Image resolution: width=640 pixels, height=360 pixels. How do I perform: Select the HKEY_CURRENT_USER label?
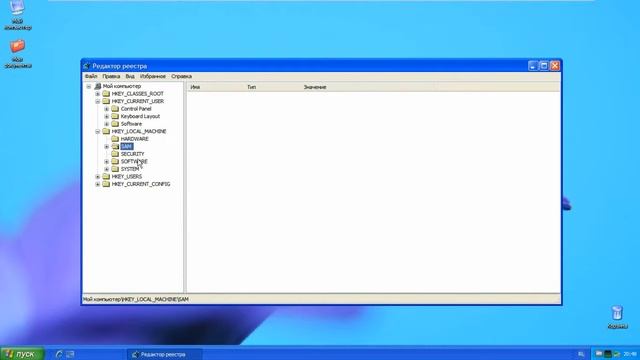138,101
